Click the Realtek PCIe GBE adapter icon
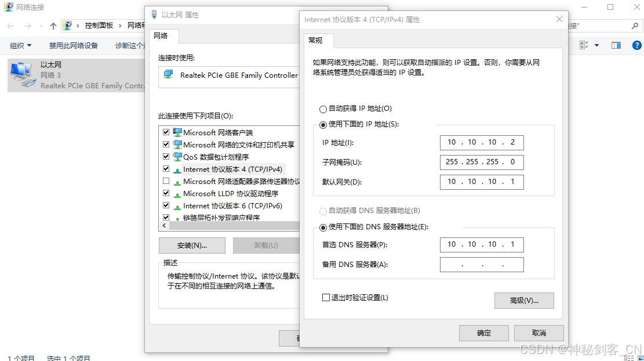The image size is (644, 361). pyautogui.click(x=169, y=75)
